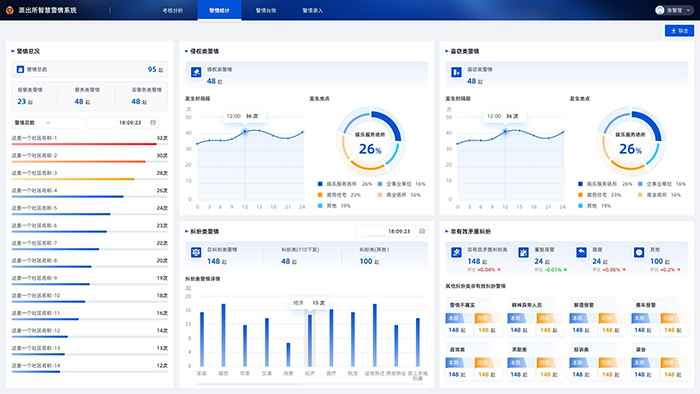Click the 其他 circle icon in disputes panel
Screen dimensions: 700x394
pos(639,253)
